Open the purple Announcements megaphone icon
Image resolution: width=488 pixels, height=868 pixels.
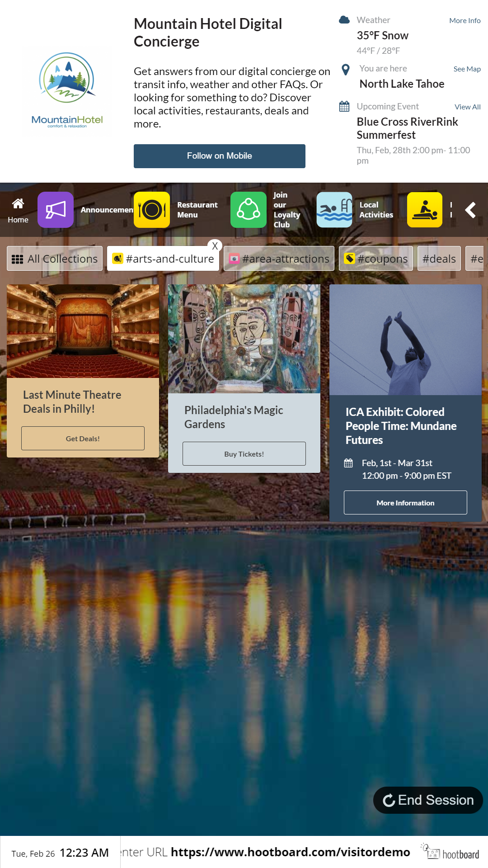click(x=56, y=210)
